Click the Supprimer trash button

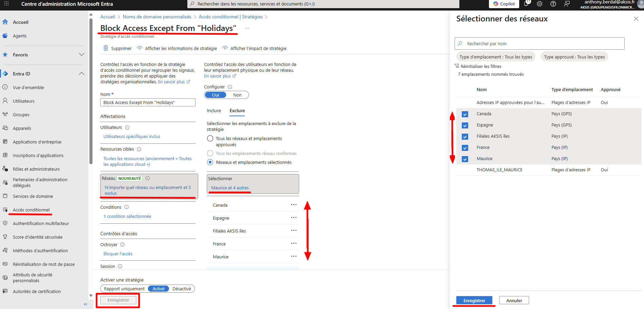tap(117, 48)
